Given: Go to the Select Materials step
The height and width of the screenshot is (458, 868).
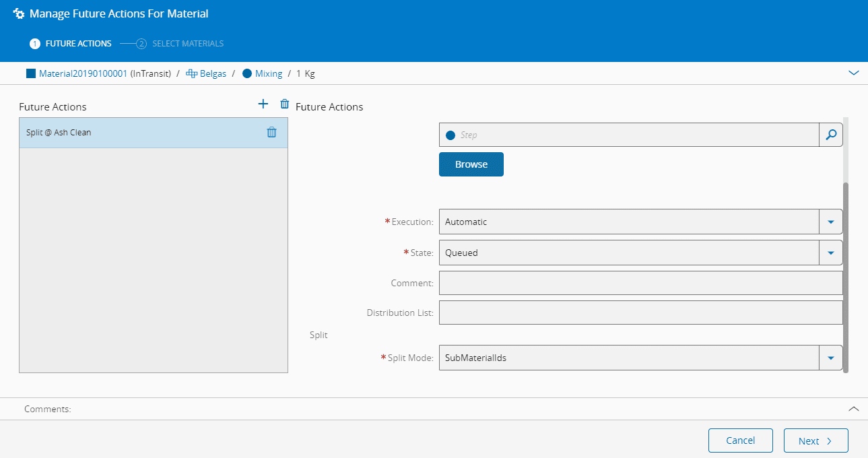Looking at the screenshot, I should (187, 44).
